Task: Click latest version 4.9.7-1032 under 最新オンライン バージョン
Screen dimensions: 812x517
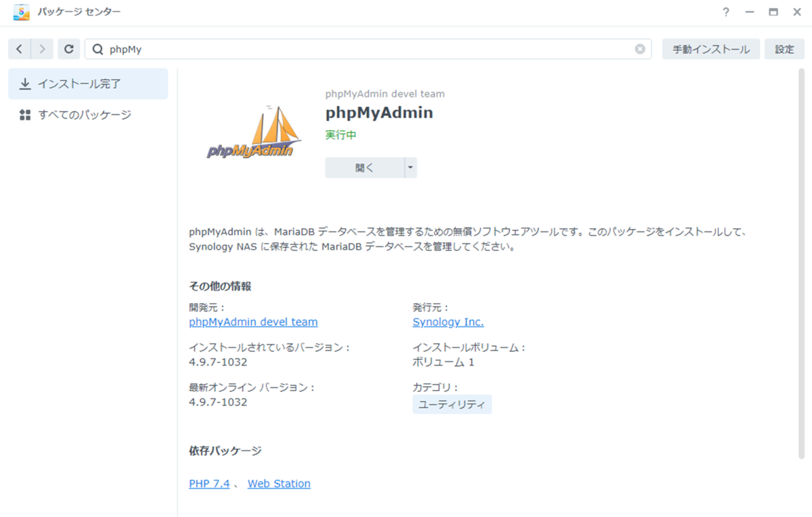Action: tap(218, 402)
